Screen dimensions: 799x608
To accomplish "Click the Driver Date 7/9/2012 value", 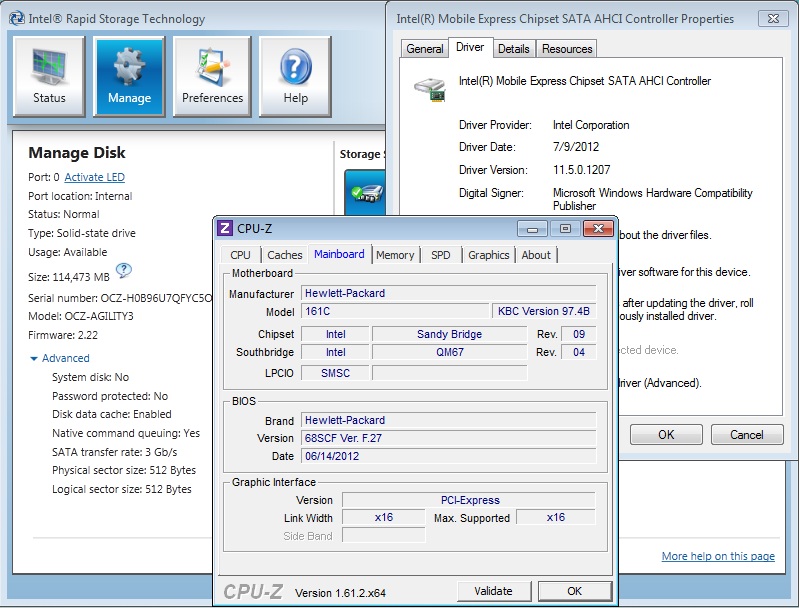I will coord(576,147).
